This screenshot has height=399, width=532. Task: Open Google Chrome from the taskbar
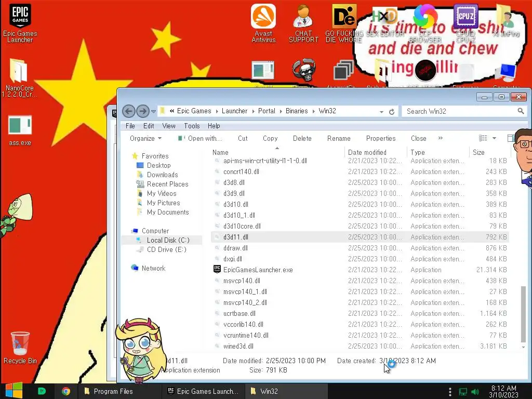pyautogui.click(x=66, y=391)
